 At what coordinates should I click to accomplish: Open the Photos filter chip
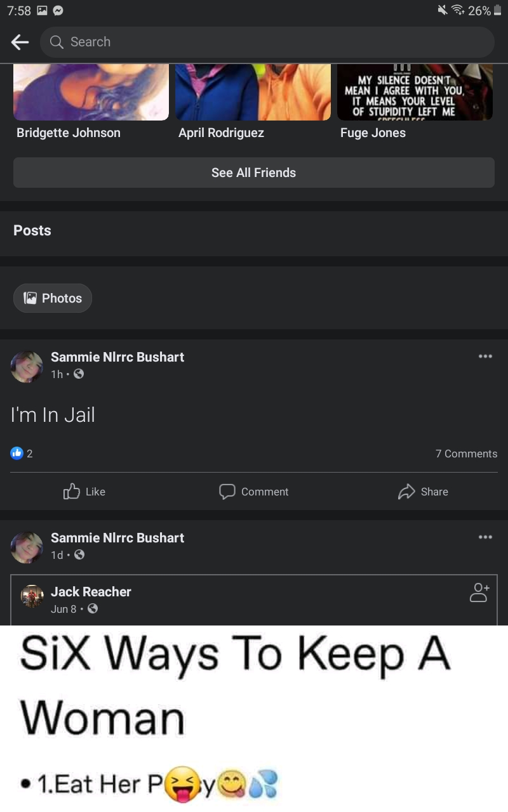[x=53, y=298]
